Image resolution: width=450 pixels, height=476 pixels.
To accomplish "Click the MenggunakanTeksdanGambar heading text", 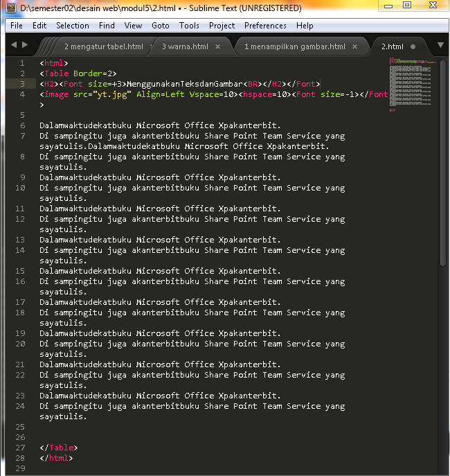I will click(185, 84).
